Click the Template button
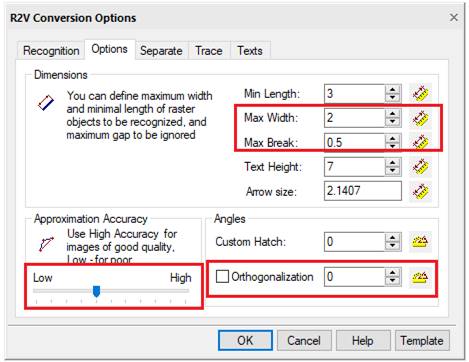Screen dimensions: 469x362 422,340
